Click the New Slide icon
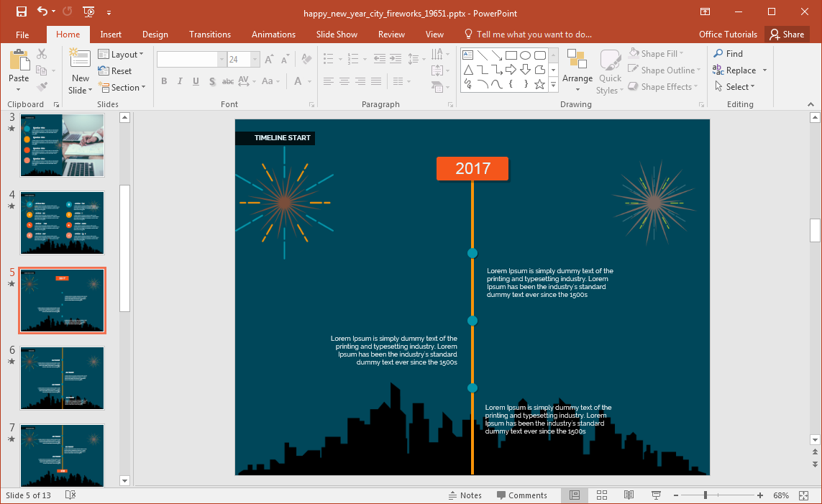Image resolution: width=822 pixels, height=504 pixels. click(x=80, y=59)
